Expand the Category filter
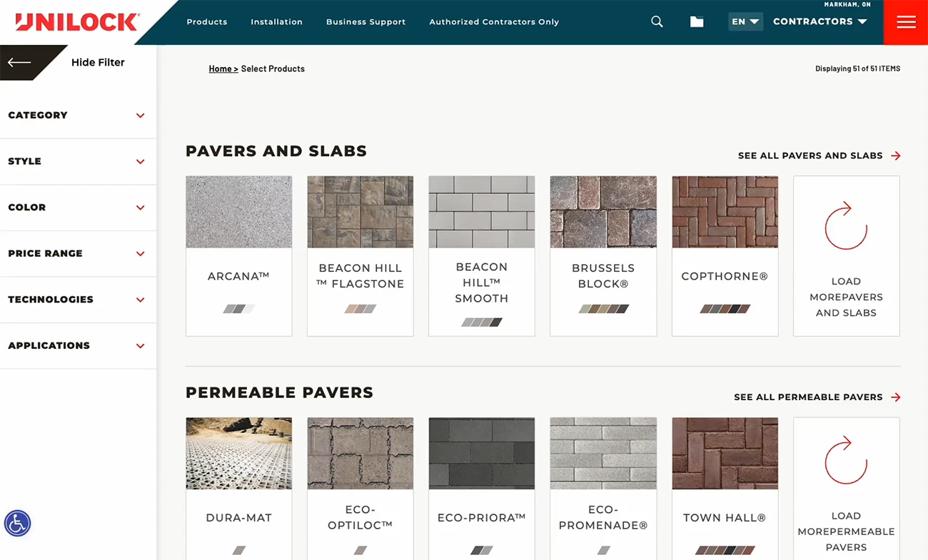The image size is (928, 560). tap(78, 116)
